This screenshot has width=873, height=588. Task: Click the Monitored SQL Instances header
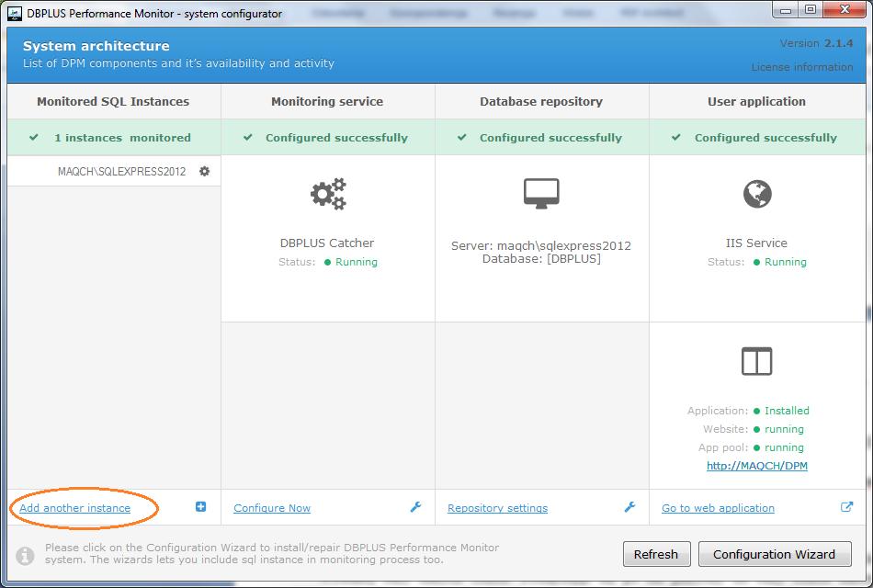click(x=113, y=101)
